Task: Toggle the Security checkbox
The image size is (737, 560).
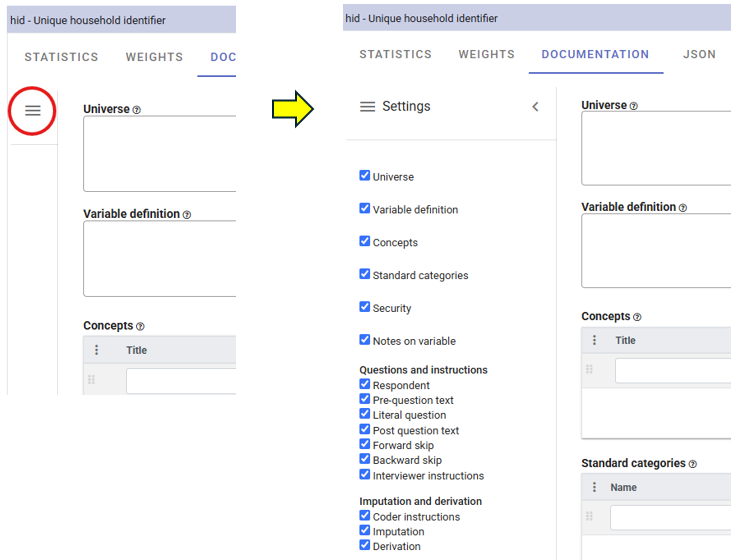Action: [365, 307]
